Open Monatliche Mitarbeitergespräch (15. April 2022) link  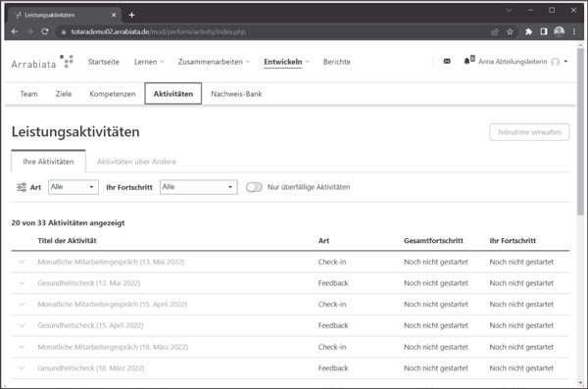112,304
